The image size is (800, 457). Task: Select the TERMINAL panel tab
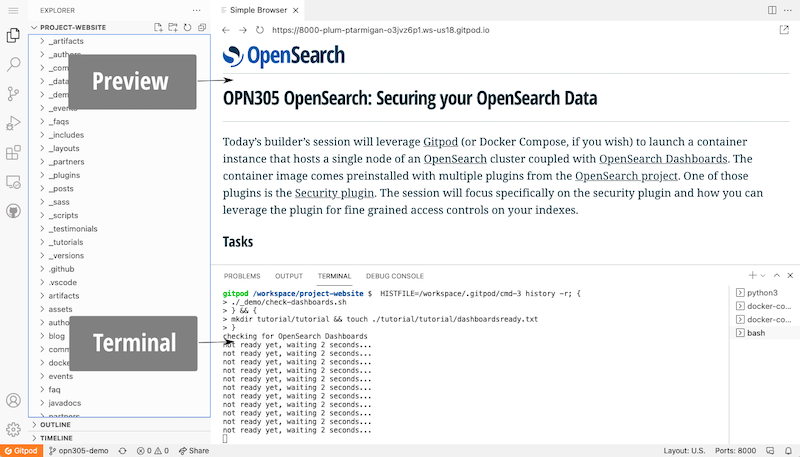coord(334,276)
